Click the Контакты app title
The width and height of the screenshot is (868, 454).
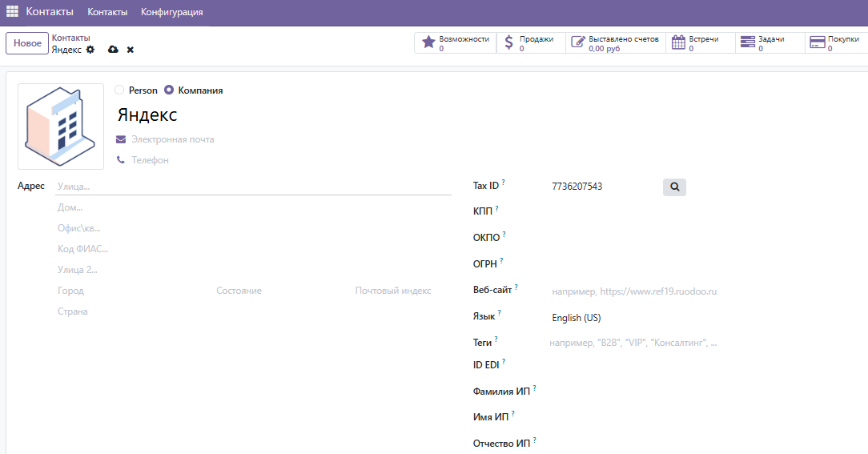[50, 12]
